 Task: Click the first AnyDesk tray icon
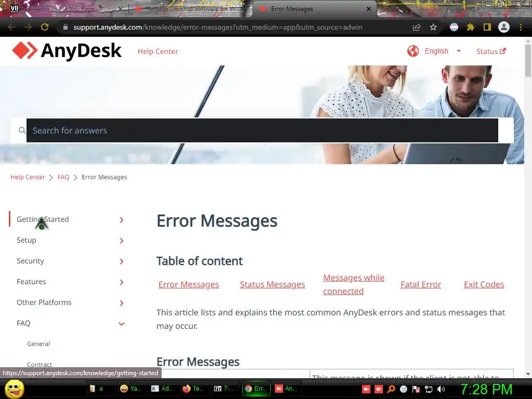point(366,389)
